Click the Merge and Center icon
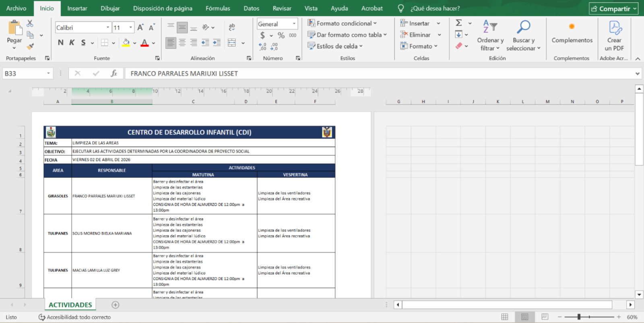The height and width of the screenshot is (323, 644). pyautogui.click(x=232, y=43)
